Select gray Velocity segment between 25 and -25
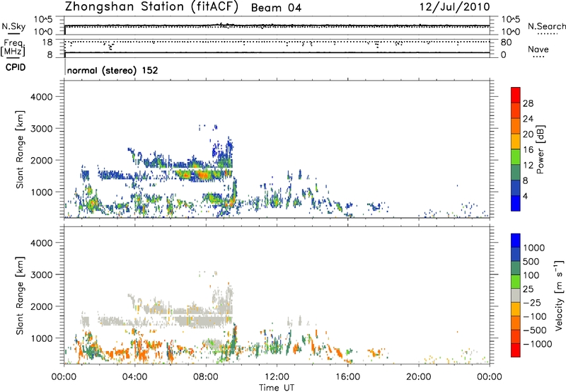This screenshot has height=392, width=566. pos(516,295)
